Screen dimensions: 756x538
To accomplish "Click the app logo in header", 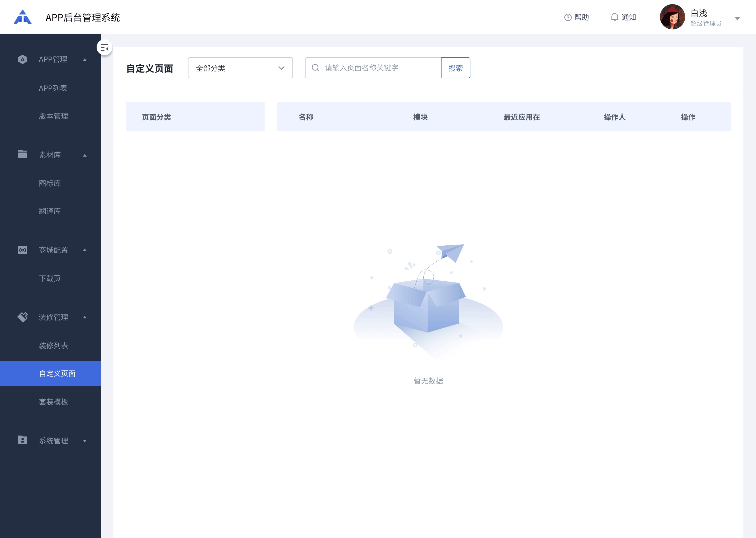I will coord(23,17).
